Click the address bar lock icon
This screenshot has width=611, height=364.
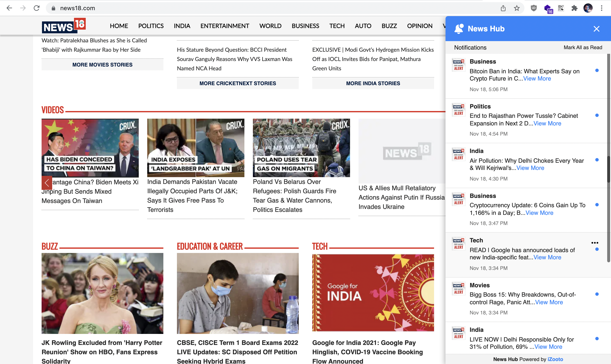click(53, 8)
